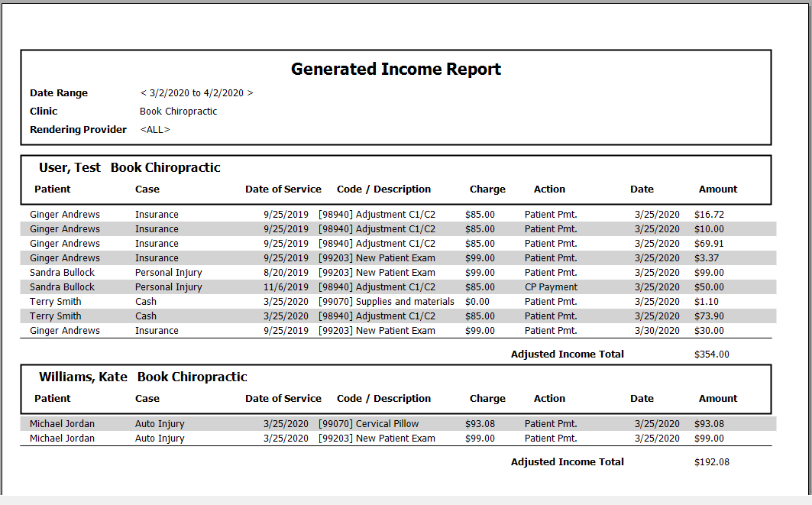
Task: Click the 8/20/2019 date of service
Action: [x=286, y=273]
